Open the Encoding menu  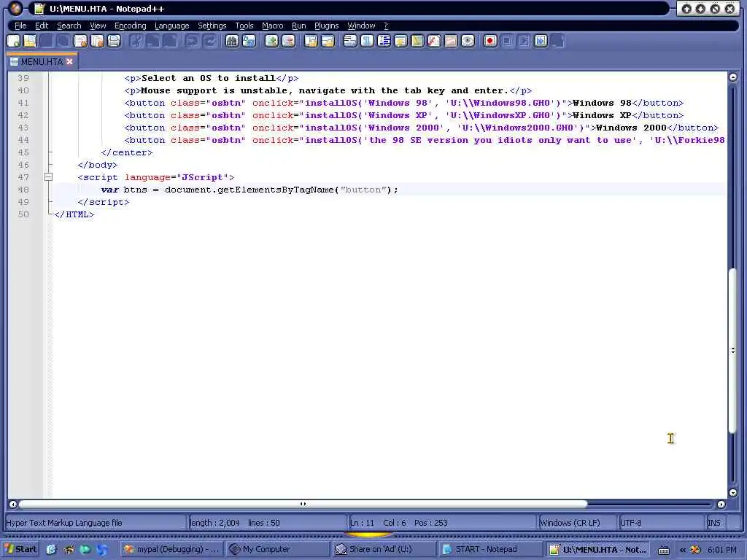130,26
